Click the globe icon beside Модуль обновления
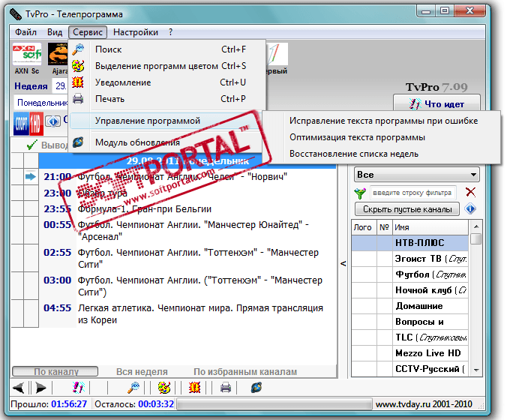Viewport: 507px width, 420px height. click(x=78, y=142)
